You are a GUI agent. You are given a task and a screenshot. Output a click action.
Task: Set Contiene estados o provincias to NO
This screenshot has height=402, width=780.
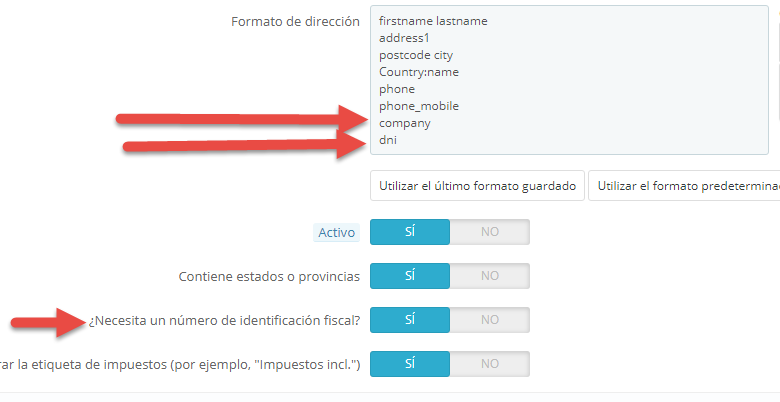(x=489, y=276)
